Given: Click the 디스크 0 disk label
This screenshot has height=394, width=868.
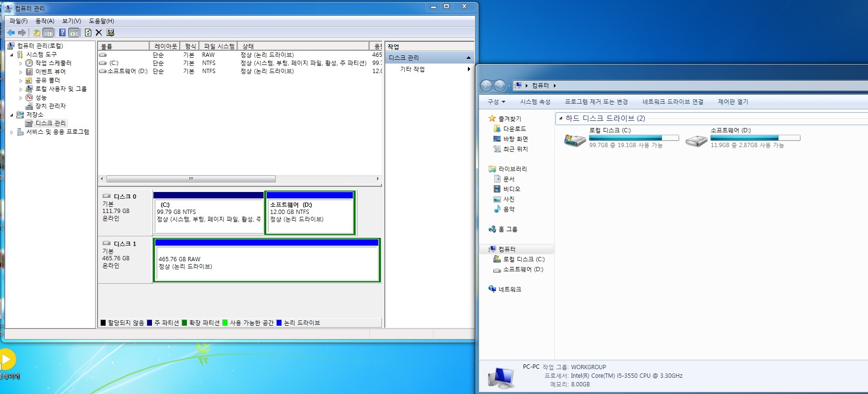Looking at the screenshot, I should click(125, 197).
